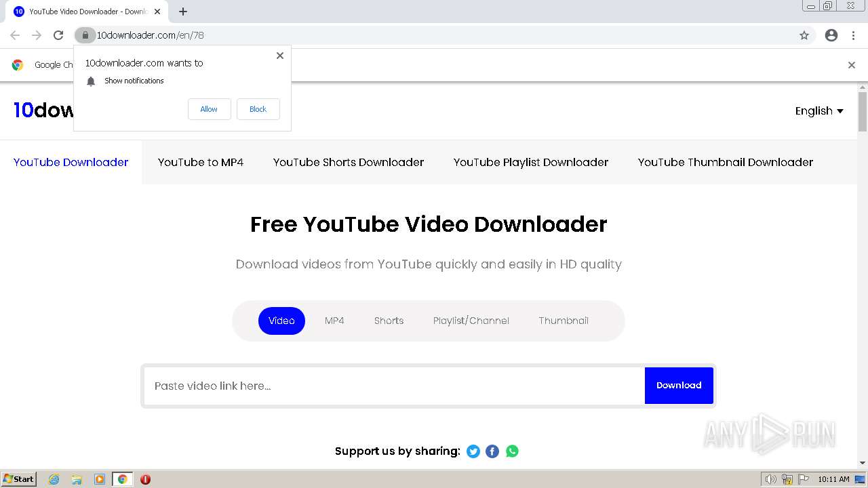
Task: Open YouTube Shorts Downloader nav tab
Action: click(x=349, y=162)
